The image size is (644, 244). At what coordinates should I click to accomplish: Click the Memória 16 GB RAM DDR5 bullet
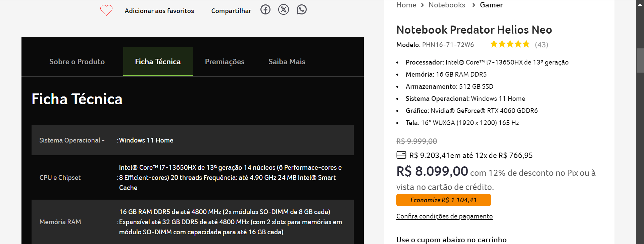tap(446, 74)
